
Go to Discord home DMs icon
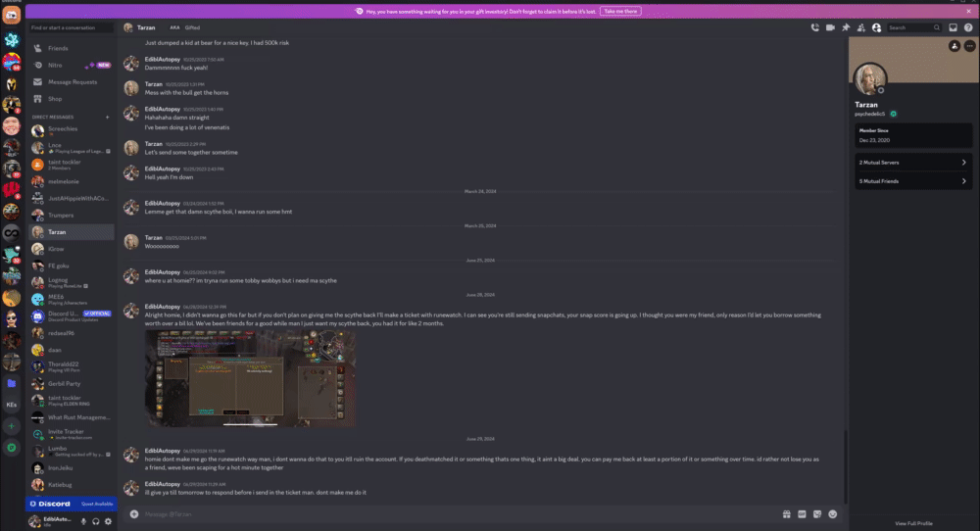point(11,15)
